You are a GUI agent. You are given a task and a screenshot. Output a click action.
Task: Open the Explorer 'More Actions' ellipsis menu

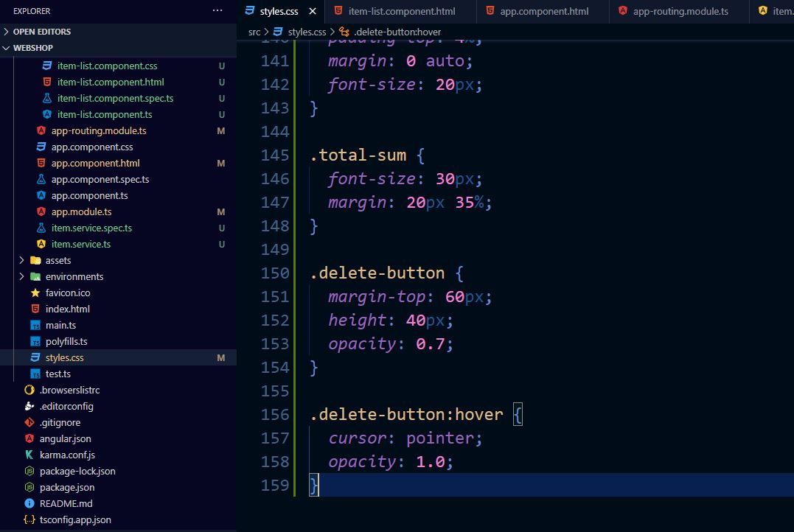pos(217,10)
